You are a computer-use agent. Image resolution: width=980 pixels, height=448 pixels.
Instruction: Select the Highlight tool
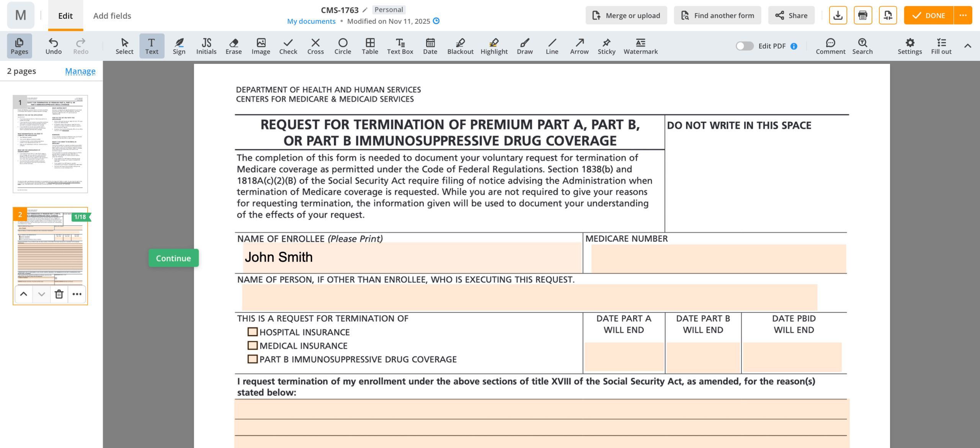point(494,46)
